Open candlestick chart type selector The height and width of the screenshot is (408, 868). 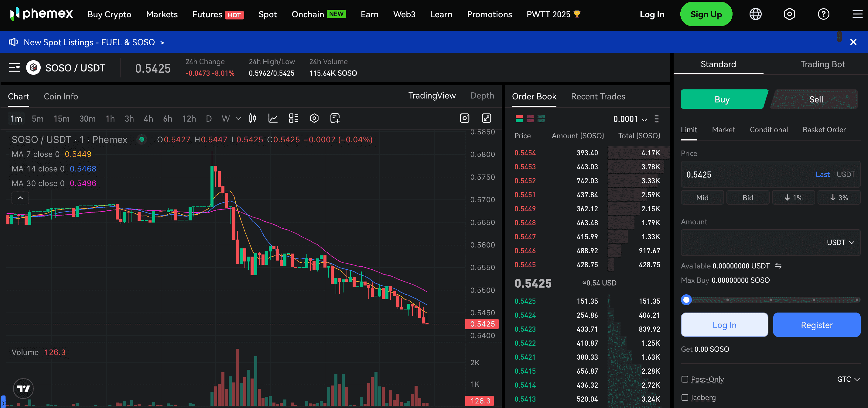pyautogui.click(x=252, y=118)
